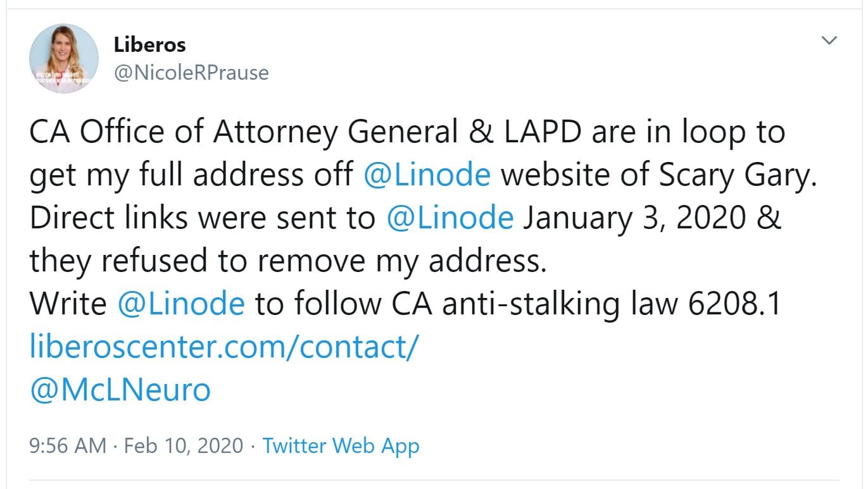The height and width of the screenshot is (489, 868).
Task: Open the Twitter Web App source link
Action: click(x=341, y=445)
